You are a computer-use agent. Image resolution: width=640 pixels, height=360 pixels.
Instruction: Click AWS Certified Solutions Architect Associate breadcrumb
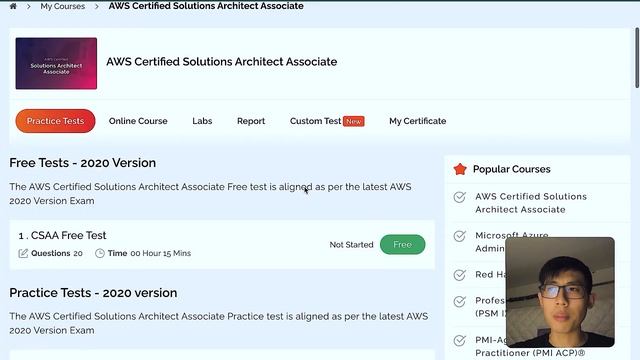click(206, 6)
